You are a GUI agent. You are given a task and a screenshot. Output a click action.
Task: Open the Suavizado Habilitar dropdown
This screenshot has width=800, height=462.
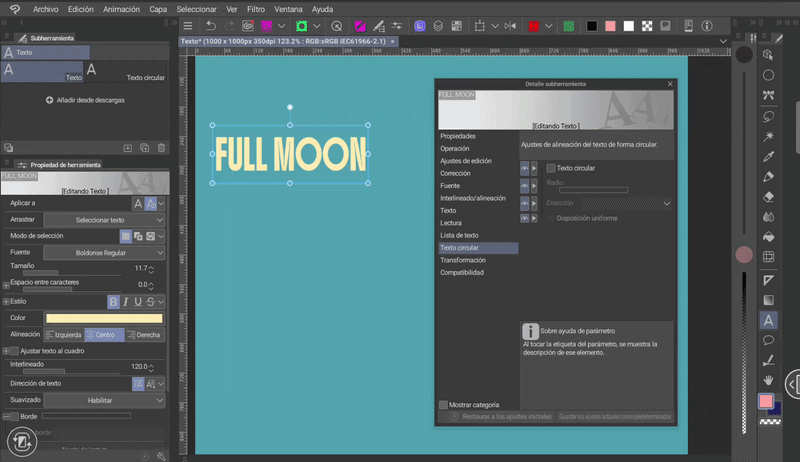click(x=105, y=400)
